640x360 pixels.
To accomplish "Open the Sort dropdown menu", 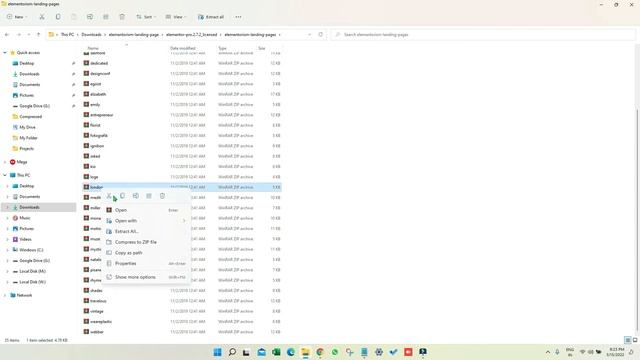I will [146, 17].
